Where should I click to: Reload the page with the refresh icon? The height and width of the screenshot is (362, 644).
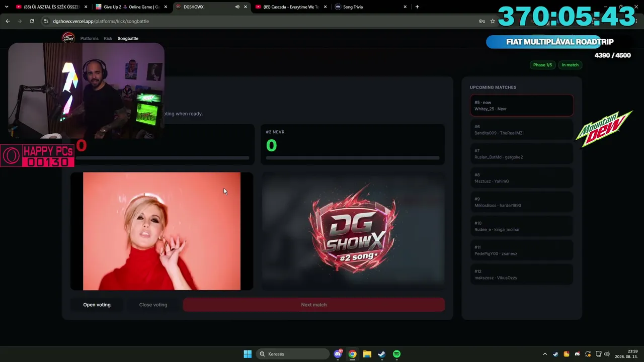(x=32, y=21)
